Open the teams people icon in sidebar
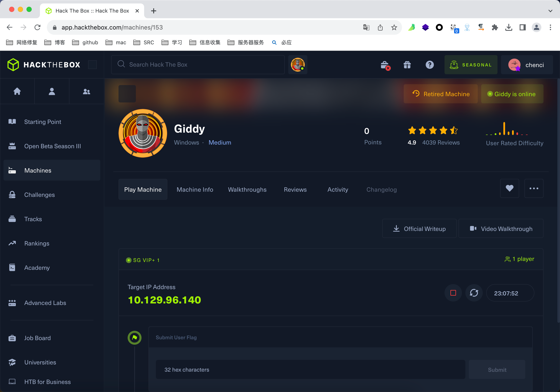Image resolution: width=560 pixels, height=392 pixels. [87, 91]
